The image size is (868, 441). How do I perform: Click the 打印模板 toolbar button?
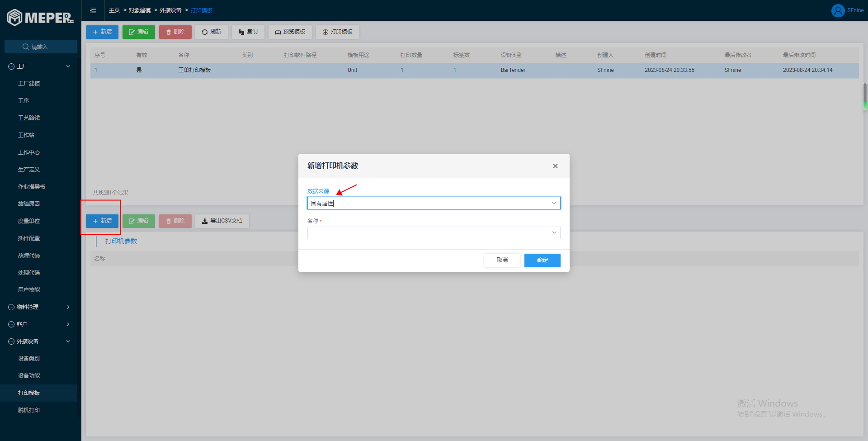point(337,32)
